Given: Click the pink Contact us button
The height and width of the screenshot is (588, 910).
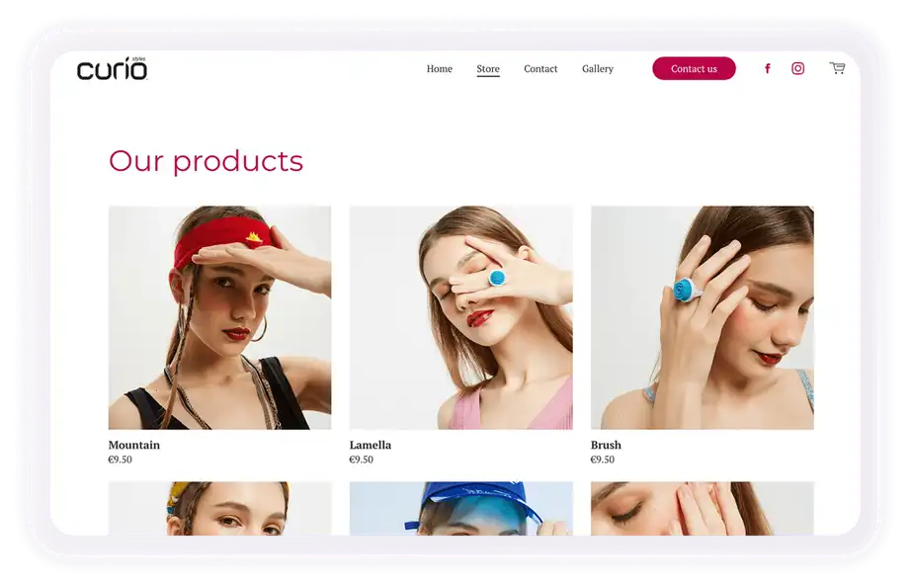Looking at the screenshot, I should click(694, 68).
